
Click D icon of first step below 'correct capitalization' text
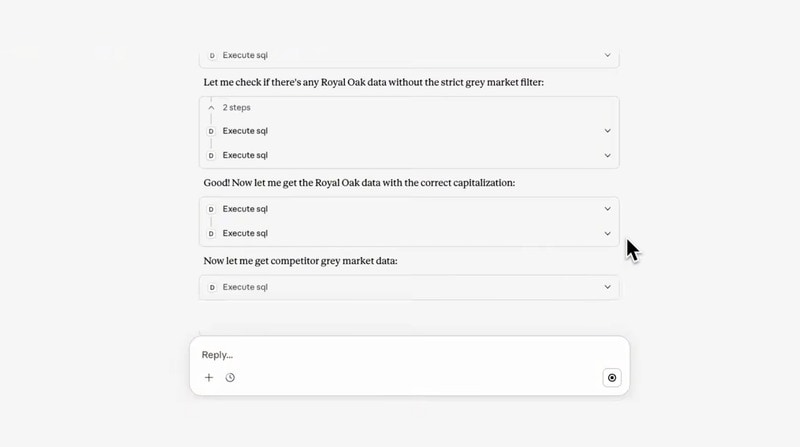[x=211, y=209]
